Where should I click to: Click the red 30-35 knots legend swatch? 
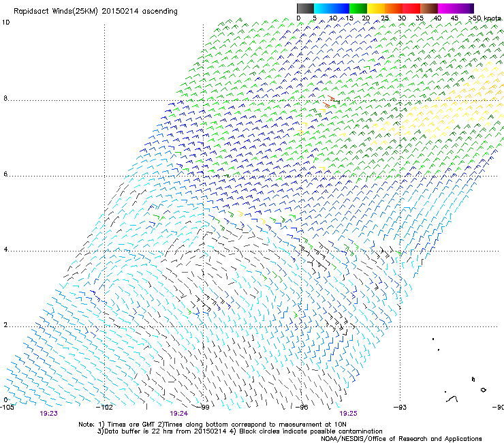(x=411, y=8)
